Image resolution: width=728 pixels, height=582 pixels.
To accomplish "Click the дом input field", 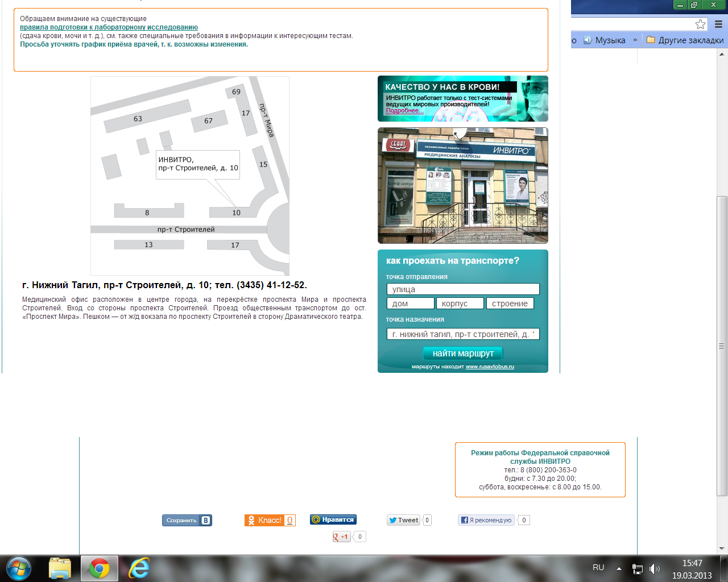I will [410, 304].
